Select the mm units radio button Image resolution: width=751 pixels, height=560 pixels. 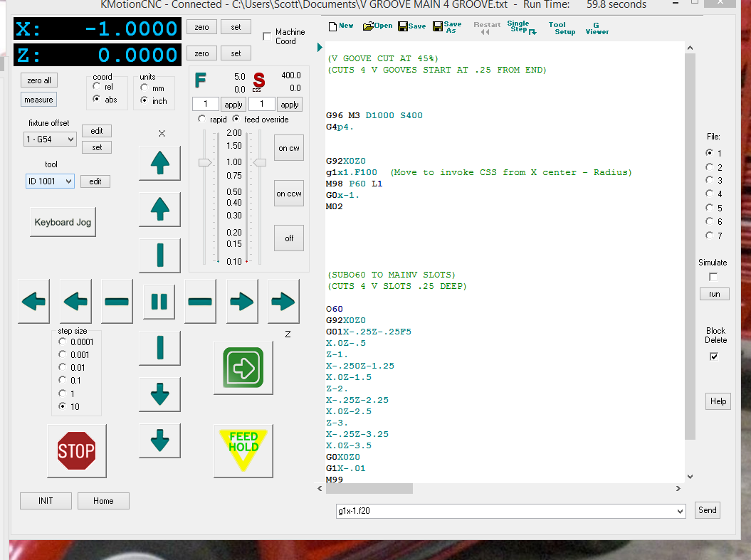pos(145,88)
